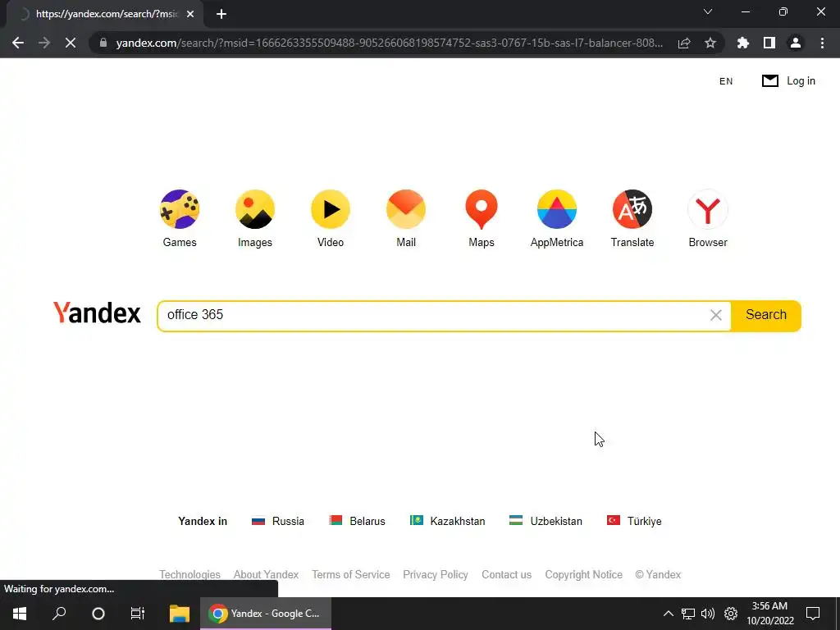Share this page icon in address bar
This screenshot has width=840, height=630.
pyautogui.click(x=684, y=43)
